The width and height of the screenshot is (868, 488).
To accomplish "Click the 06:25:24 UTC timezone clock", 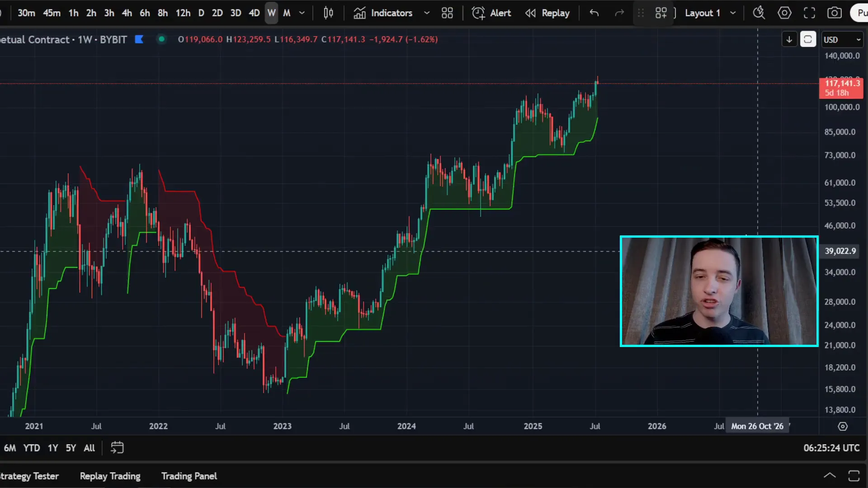I will click(x=831, y=448).
